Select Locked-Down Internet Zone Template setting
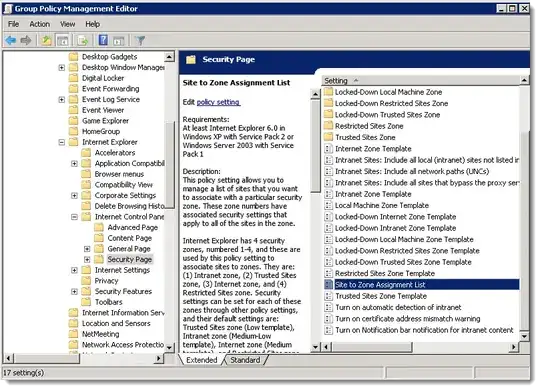540x390 pixels. click(395, 217)
